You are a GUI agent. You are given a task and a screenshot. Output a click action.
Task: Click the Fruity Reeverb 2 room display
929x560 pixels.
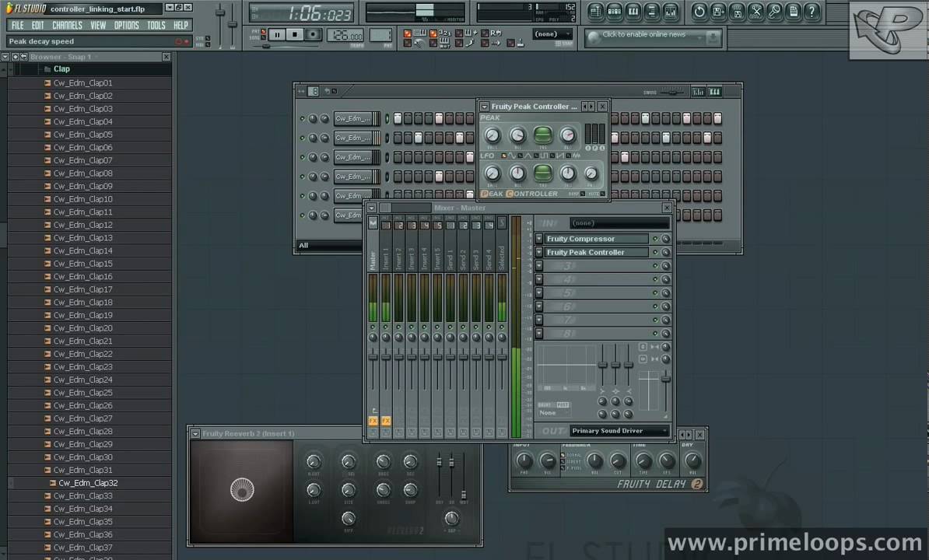(x=242, y=491)
